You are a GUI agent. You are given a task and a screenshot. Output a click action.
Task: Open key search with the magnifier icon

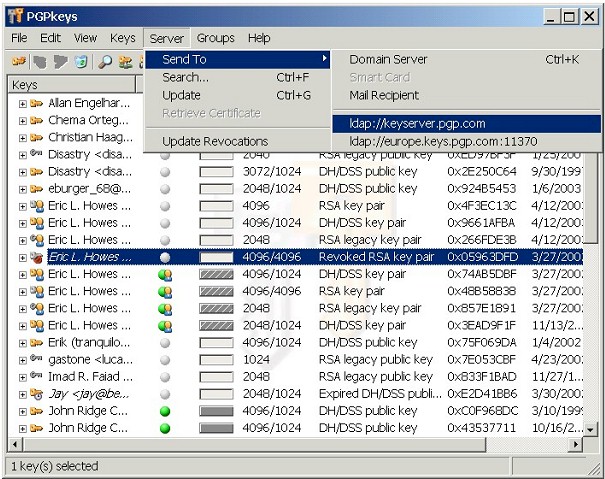click(x=105, y=62)
